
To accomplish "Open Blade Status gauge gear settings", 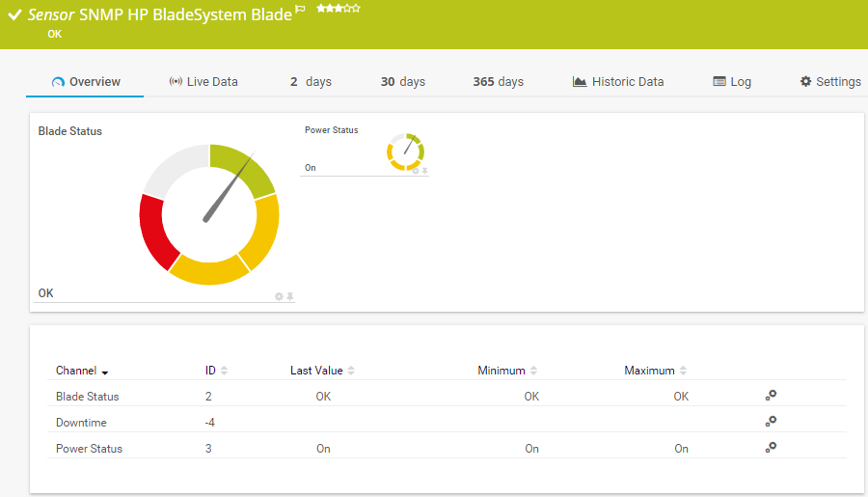I will tap(279, 296).
